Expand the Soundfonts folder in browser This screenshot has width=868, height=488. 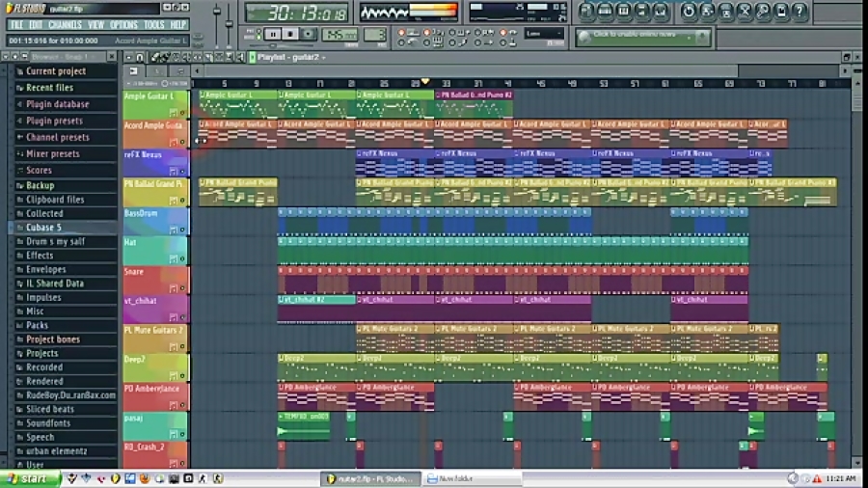click(x=48, y=423)
